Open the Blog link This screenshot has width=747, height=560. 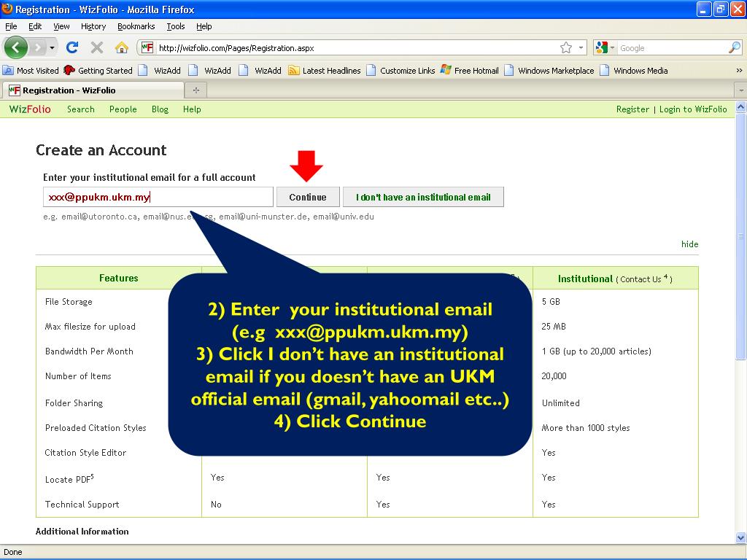[160, 109]
